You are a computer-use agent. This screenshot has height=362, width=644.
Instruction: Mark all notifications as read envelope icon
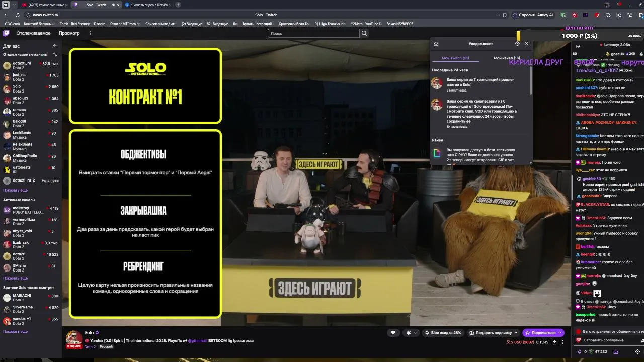pyautogui.click(x=436, y=44)
